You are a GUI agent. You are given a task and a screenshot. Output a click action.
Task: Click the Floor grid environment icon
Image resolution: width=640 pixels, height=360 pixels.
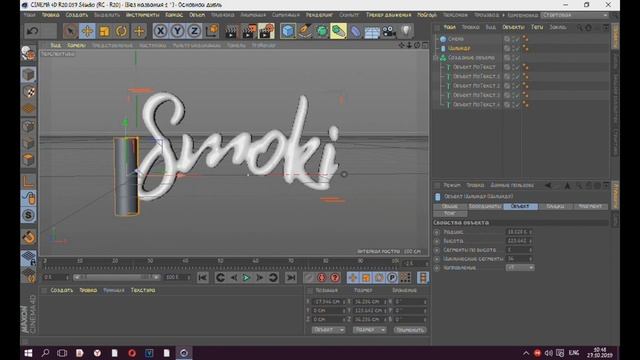372,32
